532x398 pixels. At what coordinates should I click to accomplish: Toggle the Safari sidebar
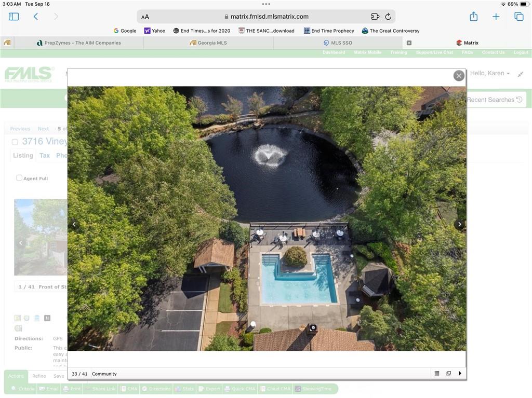[14, 17]
